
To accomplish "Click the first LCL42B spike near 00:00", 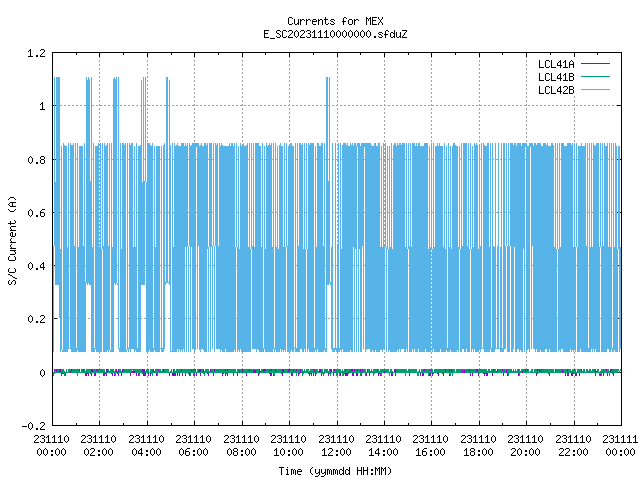I will (57, 110).
